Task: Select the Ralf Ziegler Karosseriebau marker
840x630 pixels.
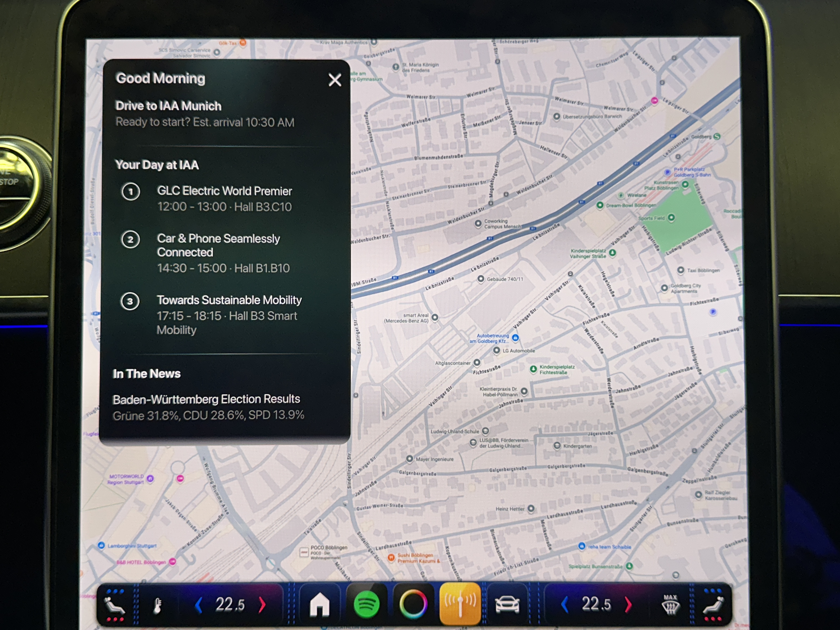Action: click(x=698, y=494)
